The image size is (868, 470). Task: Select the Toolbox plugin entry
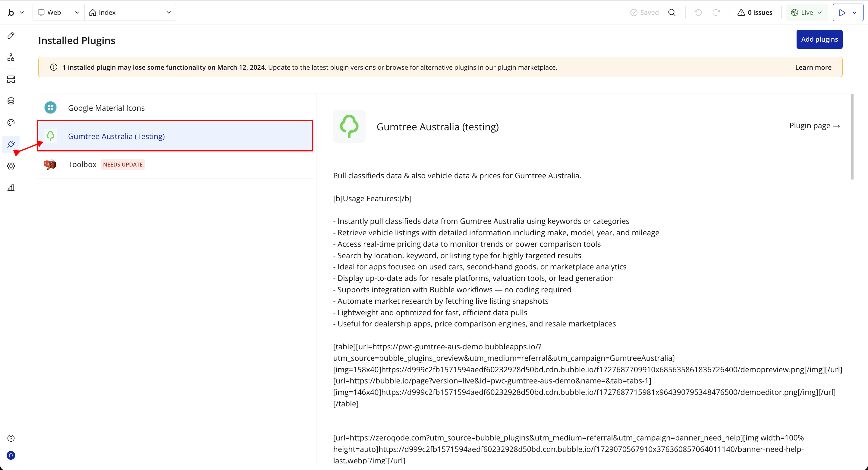82,164
